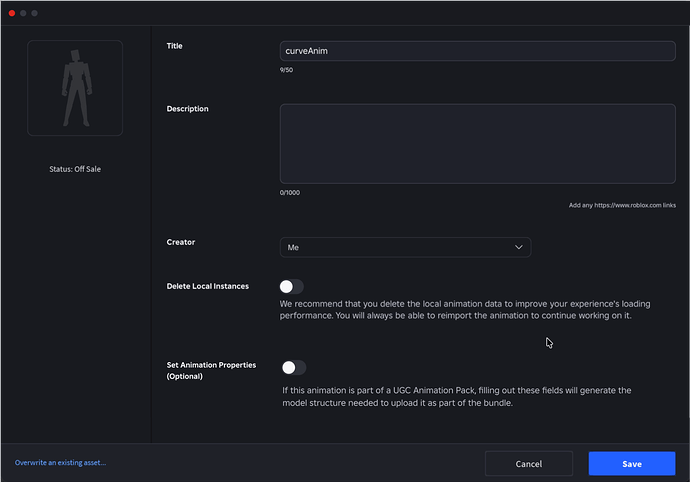690x482 pixels.
Task: Click the Title input field containing curveAnim
Action: 477,51
